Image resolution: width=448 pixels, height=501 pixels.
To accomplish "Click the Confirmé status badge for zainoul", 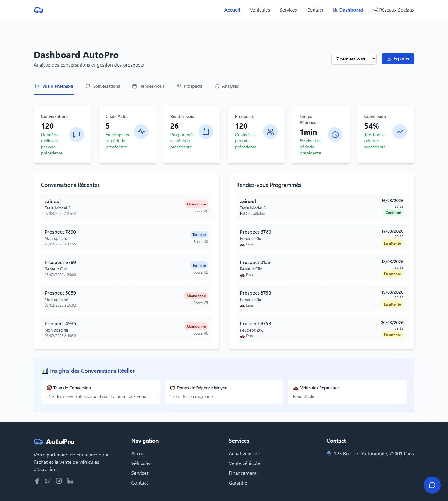I will (393, 213).
